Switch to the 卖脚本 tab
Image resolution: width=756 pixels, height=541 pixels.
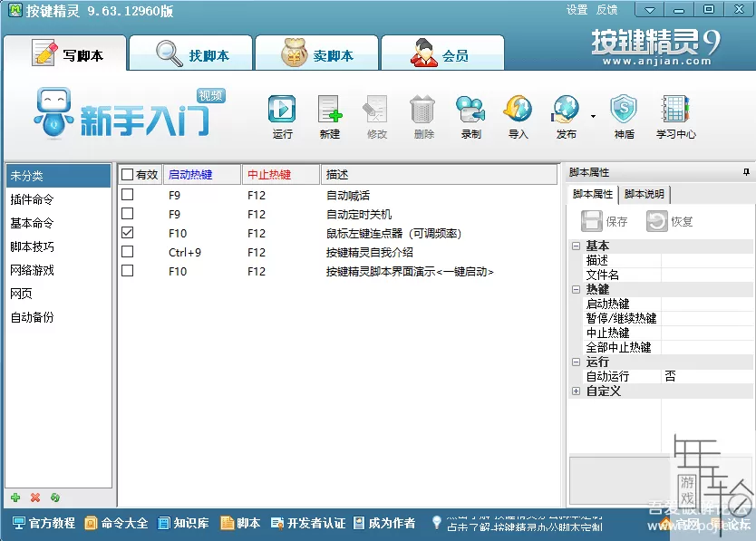pyautogui.click(x=316, y=53)
